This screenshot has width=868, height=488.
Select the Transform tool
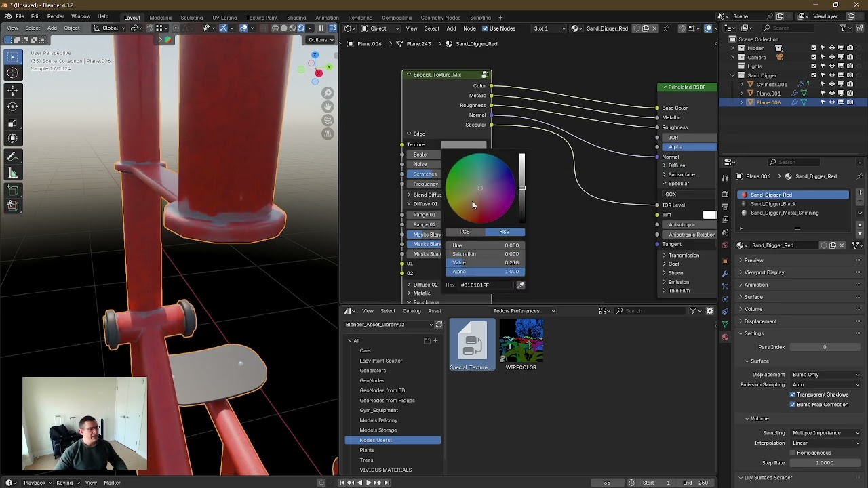point(13,139)
